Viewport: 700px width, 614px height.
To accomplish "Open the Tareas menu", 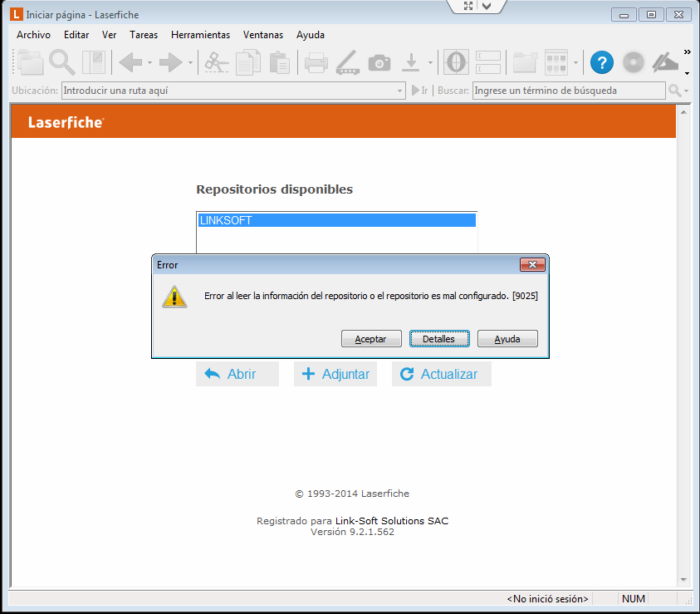I will coord(144,35).
